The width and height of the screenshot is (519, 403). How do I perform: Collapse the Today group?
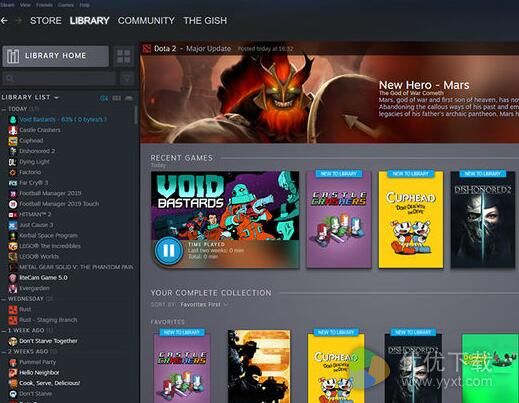point(4,109)
